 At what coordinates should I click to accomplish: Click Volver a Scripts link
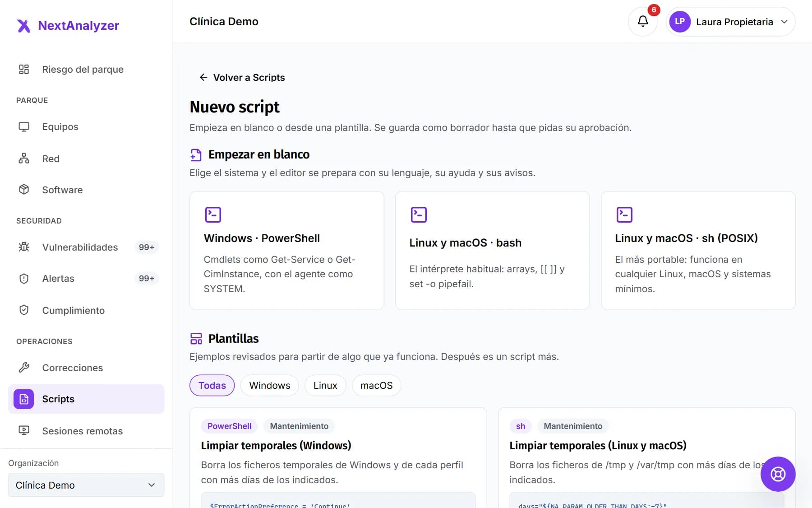(x=242, y=78)
